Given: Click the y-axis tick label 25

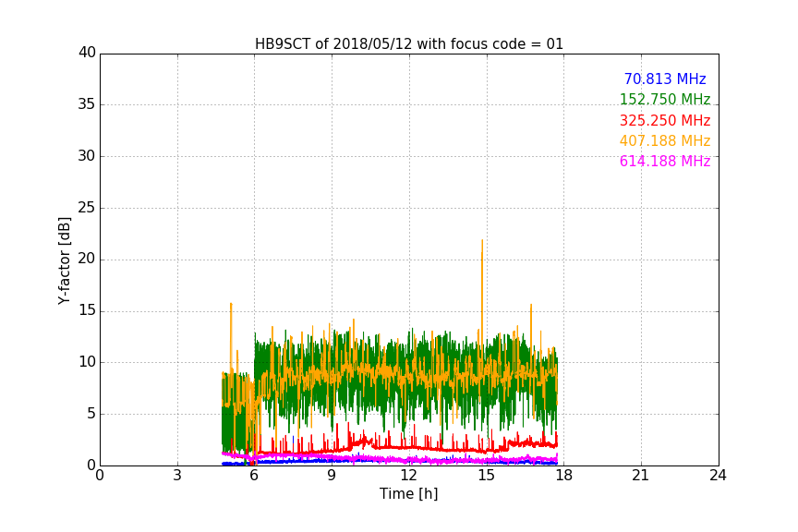Looking at the screenshot, I should coord(87,208).
